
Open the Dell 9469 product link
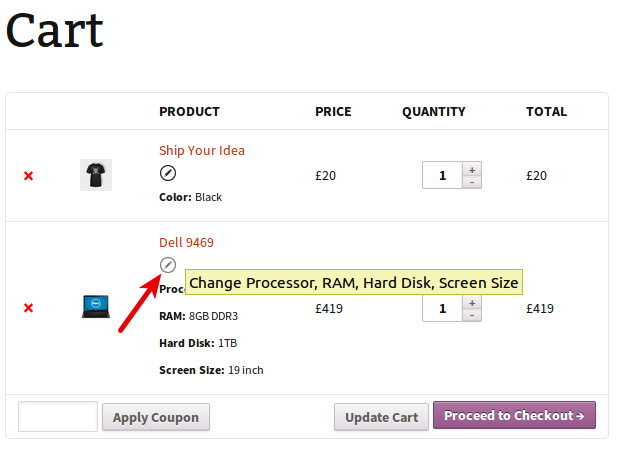point(186,243)
